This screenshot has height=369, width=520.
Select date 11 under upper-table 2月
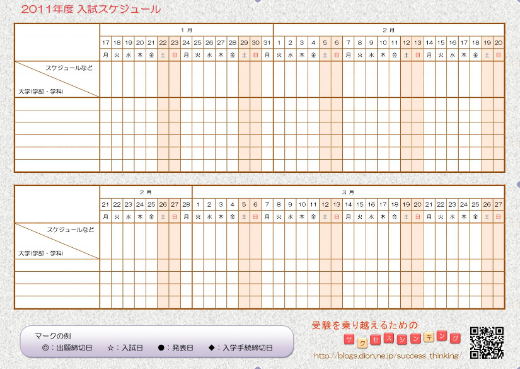tap(394, 42)
